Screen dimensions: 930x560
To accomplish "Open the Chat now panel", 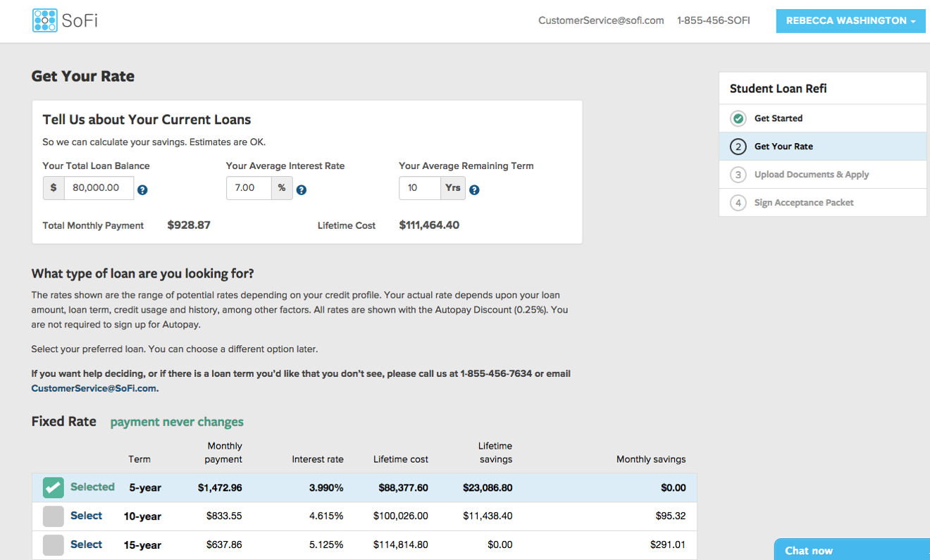I will (807, 550).
